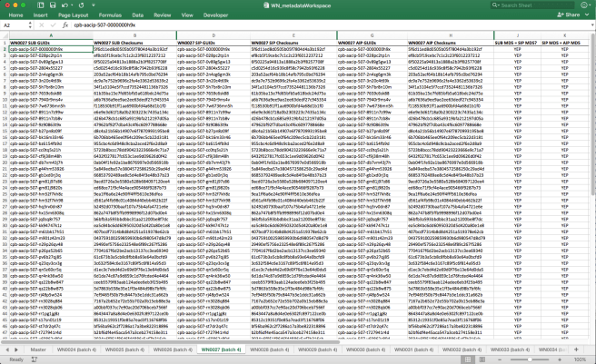Select column D header
This screenshot has height=364, width=596.
(214, 35)
